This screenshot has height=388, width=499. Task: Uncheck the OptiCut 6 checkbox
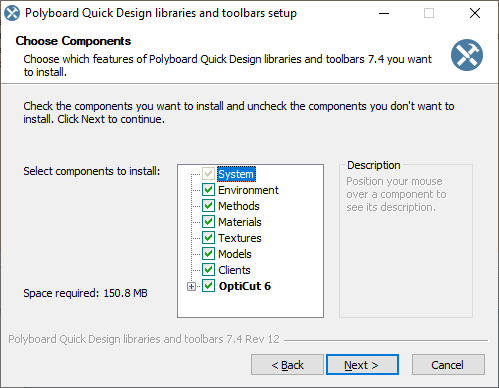(x=208, y=286)
